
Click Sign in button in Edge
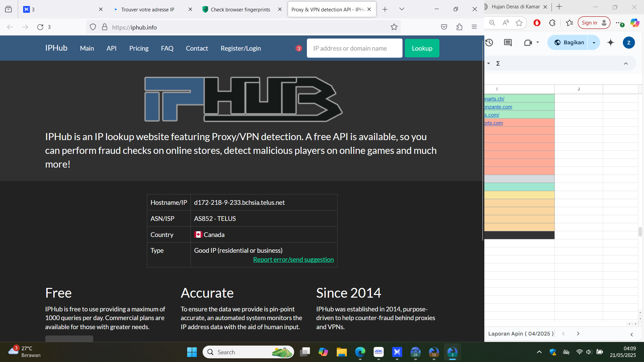(x=594, y=23)
